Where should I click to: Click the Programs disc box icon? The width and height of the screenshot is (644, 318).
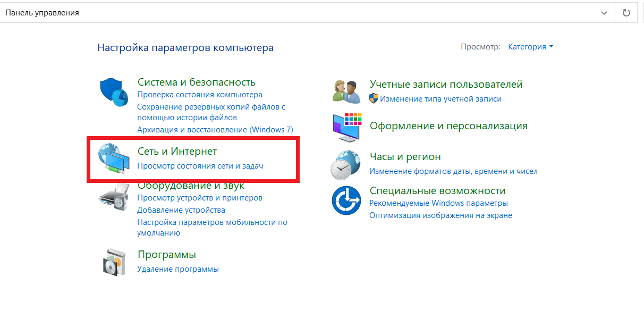click(x=114, y=261)
